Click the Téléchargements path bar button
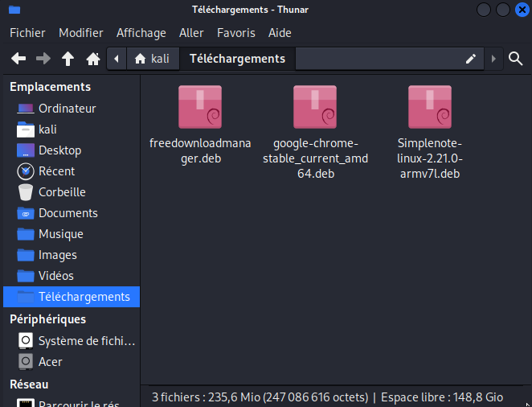 (237, 59)
